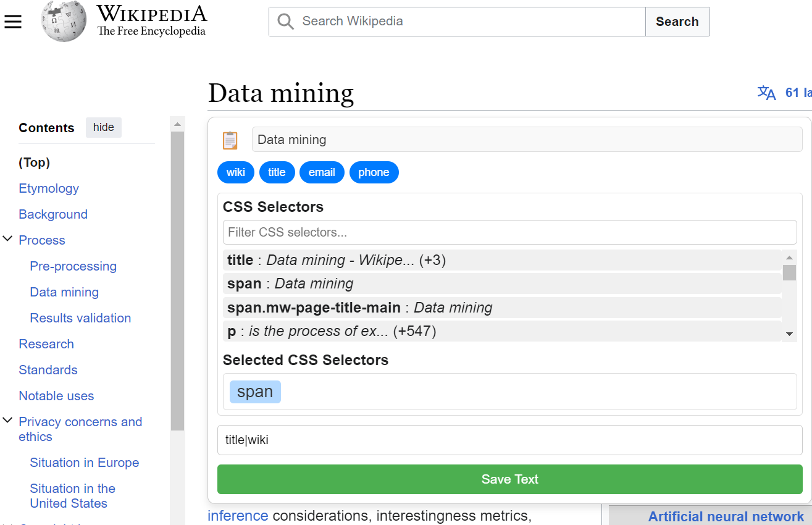The width and height of the screenshot is (812, 525).
Task: Jump to Research section
Action: click(x=46, y=344)
